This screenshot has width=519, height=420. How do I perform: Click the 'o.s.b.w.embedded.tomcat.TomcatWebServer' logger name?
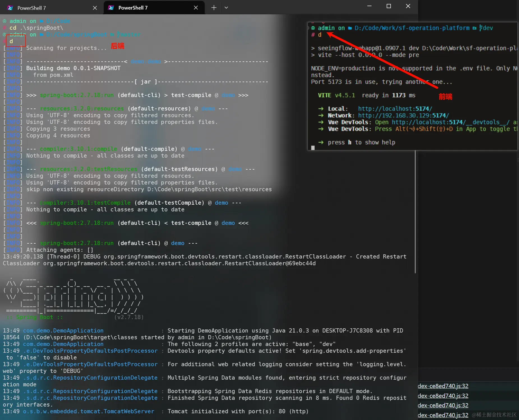89,412
